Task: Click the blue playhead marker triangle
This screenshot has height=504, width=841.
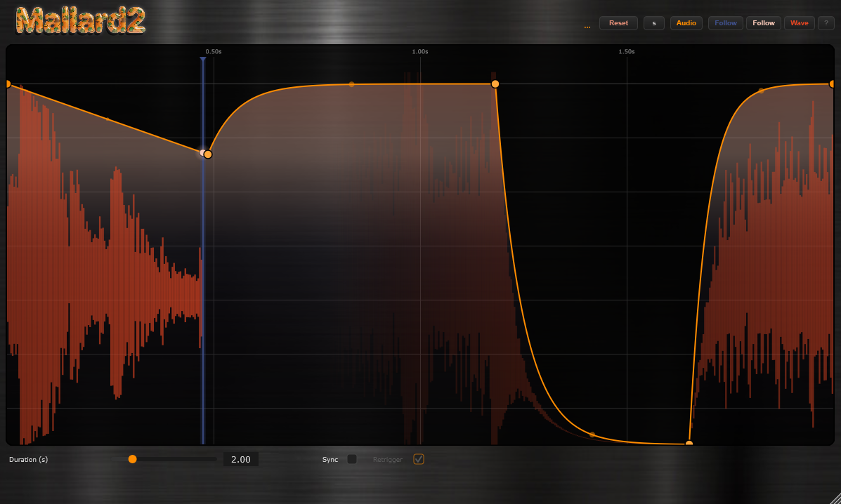Action: pos(203,60)
